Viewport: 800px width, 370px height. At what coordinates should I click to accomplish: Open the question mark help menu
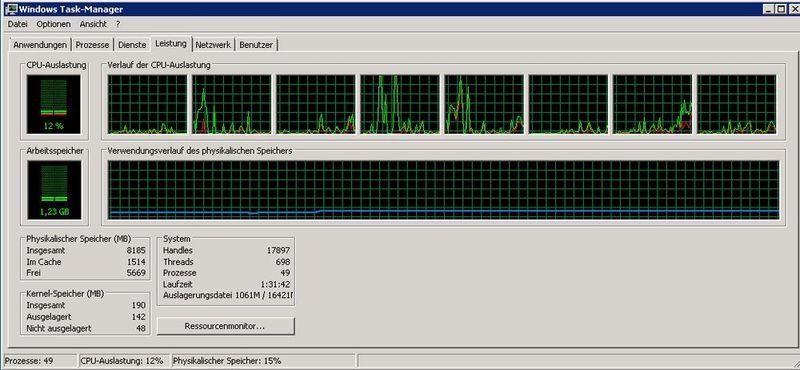[x=118, y=24]
